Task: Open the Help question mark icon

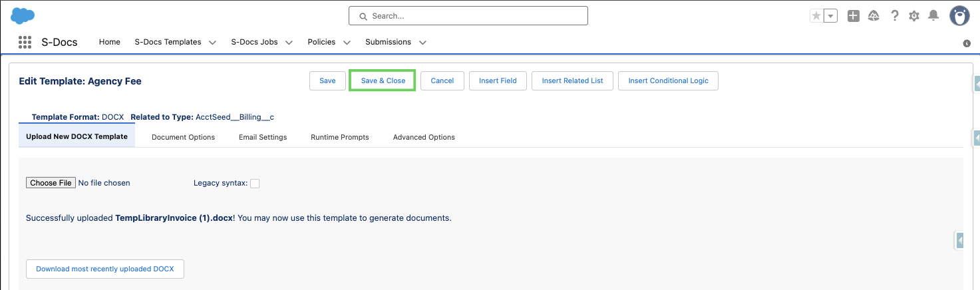Action: pos(895,16)
